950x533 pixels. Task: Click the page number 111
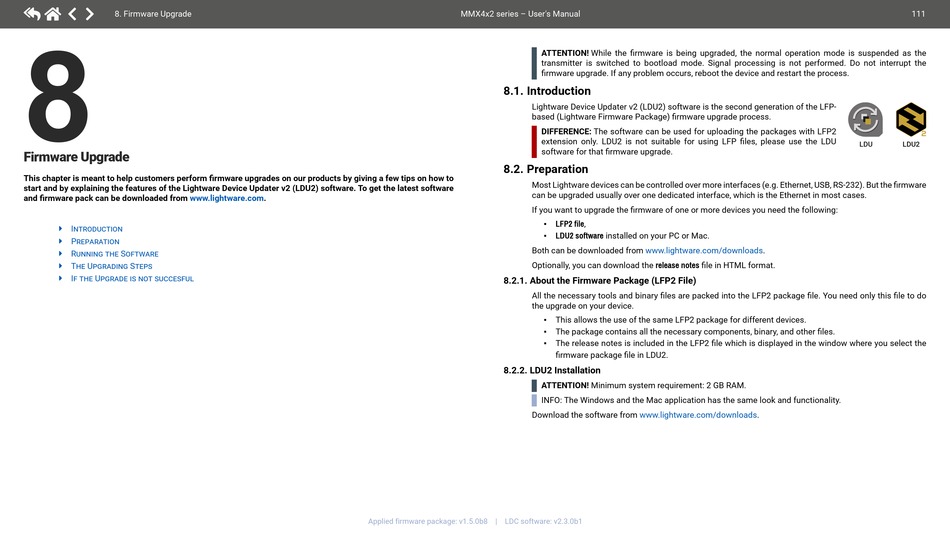tap(918, 14)
